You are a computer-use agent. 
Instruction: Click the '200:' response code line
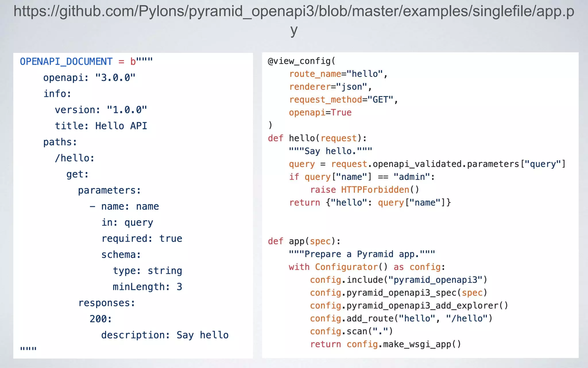pos(100,319)
